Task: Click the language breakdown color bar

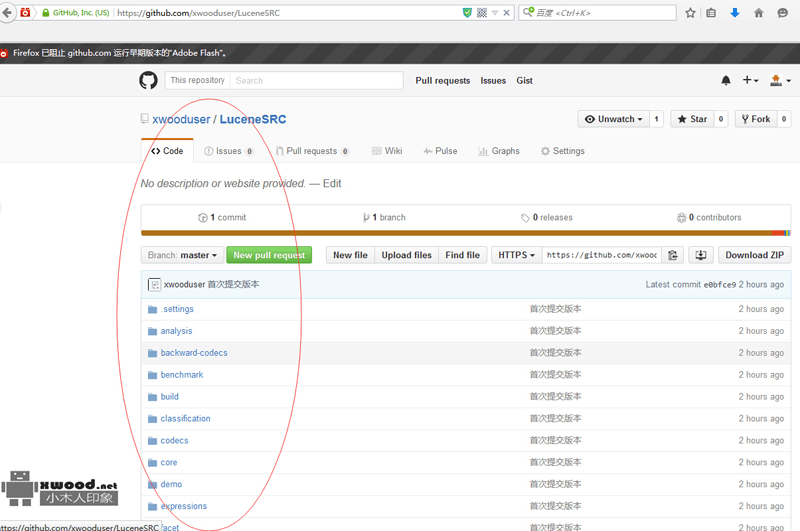Action: point(466,233)
